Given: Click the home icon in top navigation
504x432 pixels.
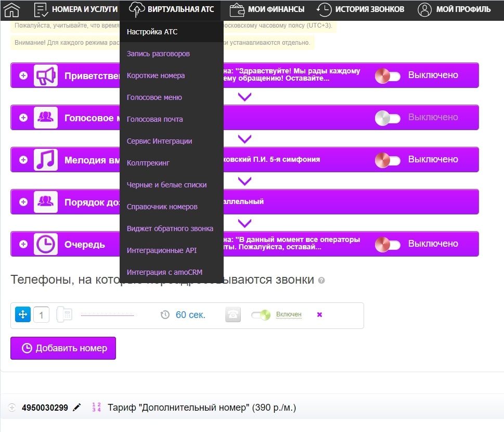Looking at the screenshot, I should click(x=11, y=9).
